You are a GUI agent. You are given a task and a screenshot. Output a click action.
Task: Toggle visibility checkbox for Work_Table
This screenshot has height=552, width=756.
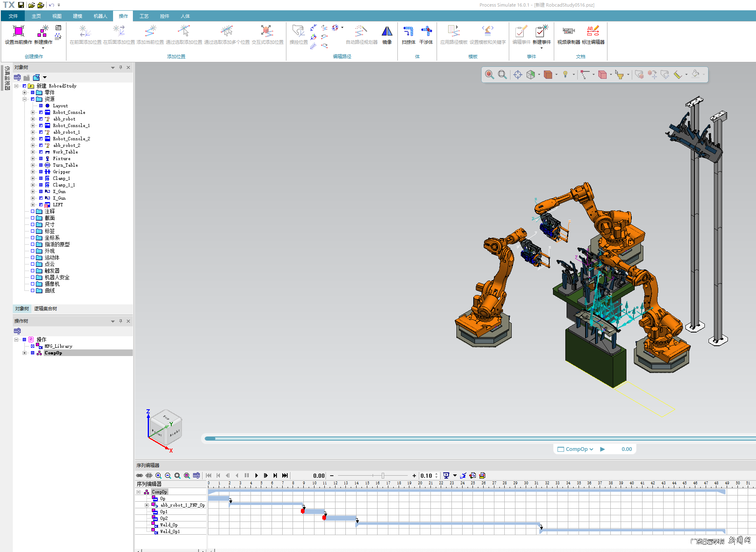[x=41, y=152]
